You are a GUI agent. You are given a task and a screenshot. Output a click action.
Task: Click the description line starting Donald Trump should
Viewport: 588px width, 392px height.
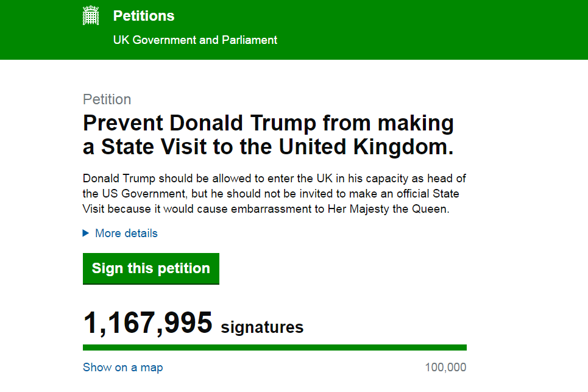point(274,178)
